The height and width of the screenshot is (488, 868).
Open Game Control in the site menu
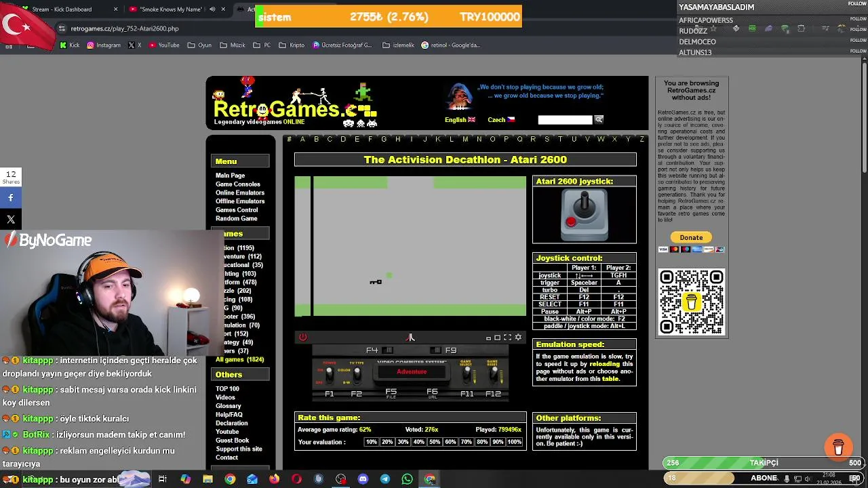(x=237, y=210)
